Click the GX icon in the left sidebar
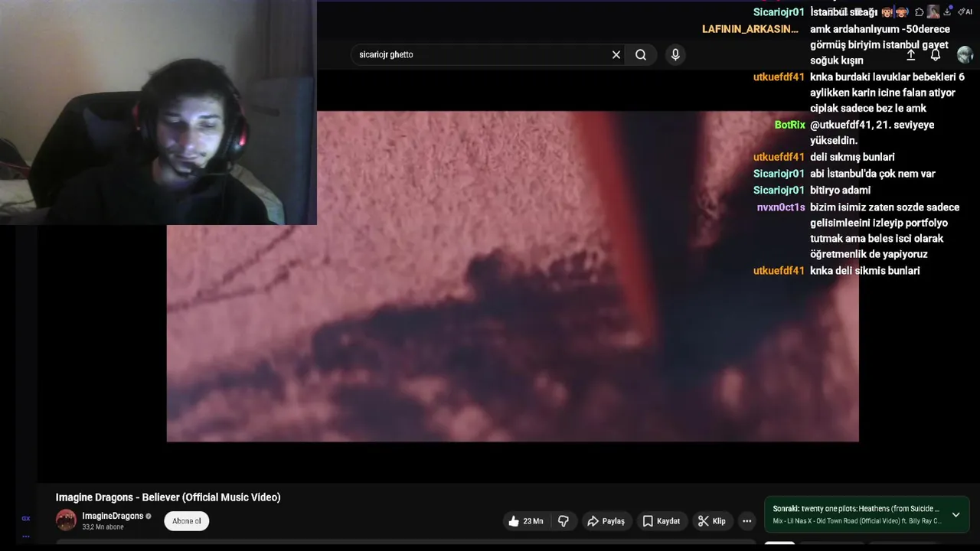This screenshot has width=980, height=551. 26,518
